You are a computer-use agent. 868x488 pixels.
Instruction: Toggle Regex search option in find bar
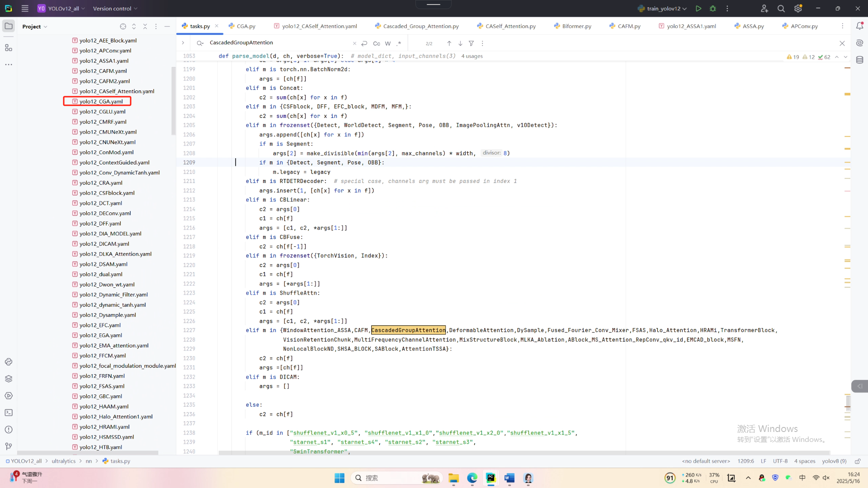399,43
